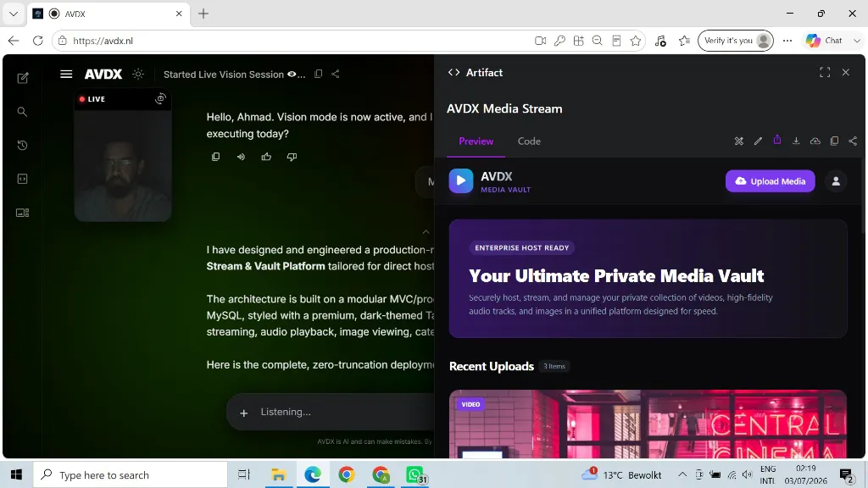Image resolution: width=868 pixels, height=488 pixels.
Task: Show hidden system tray icons
Action: pos(682,474)
